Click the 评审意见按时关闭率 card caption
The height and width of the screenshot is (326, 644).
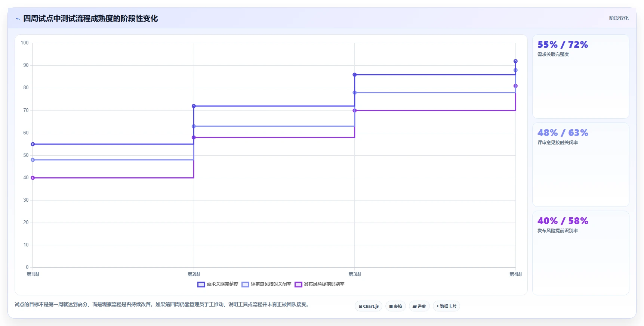tap(558, 143)
